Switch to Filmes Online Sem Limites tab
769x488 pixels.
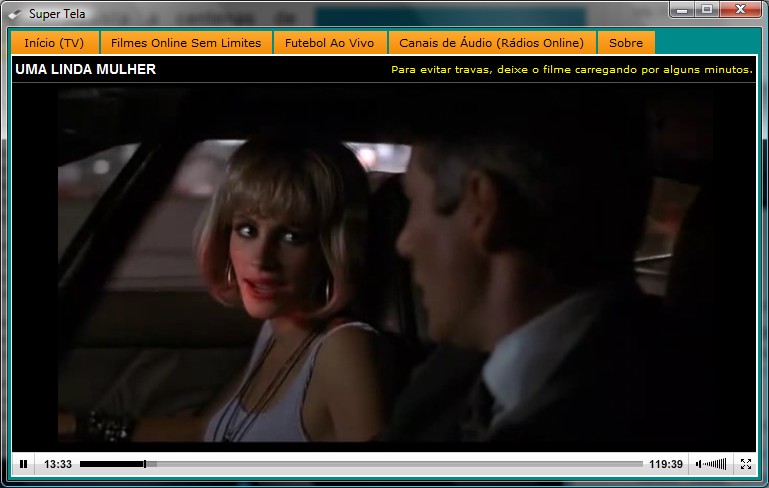(186, 43)
